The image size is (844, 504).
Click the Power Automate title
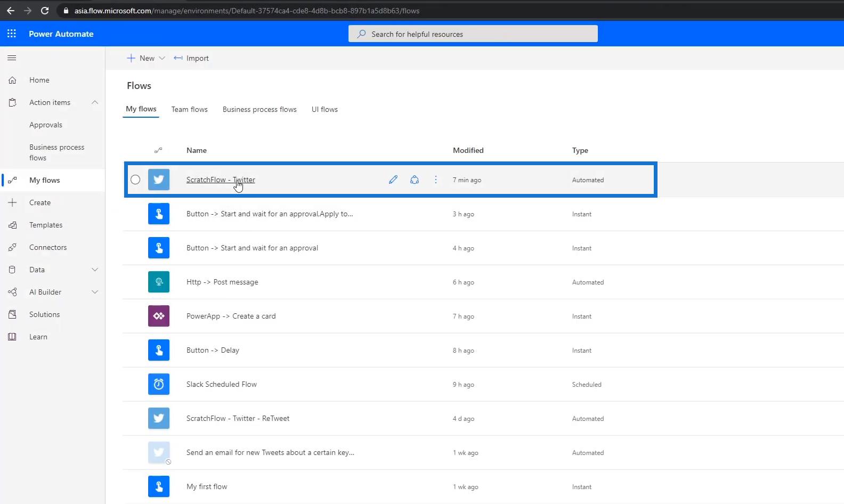pyautogui.click(x=61, y=34)
